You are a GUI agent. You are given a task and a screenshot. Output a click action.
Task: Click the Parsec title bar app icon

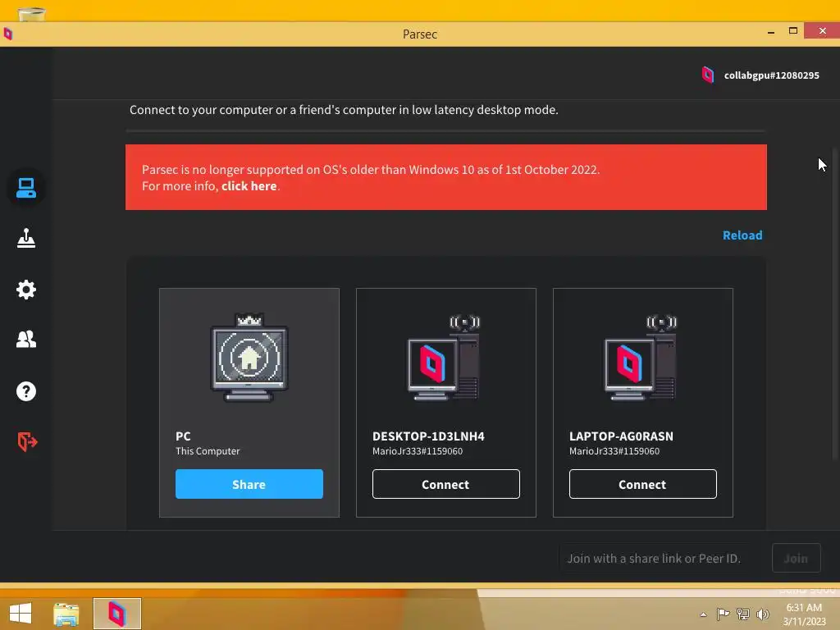pos(8,34)
